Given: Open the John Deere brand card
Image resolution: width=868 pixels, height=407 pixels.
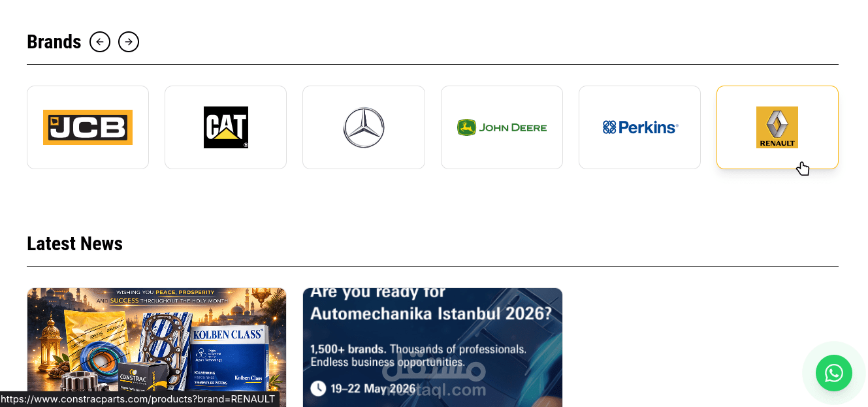Looking at the screenshot, I should 502,127.
